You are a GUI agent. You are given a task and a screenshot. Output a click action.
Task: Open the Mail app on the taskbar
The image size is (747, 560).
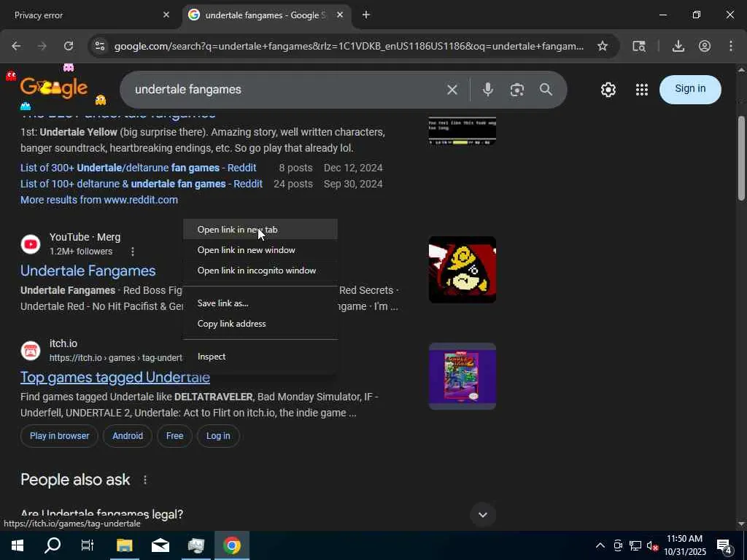[160, 545]
